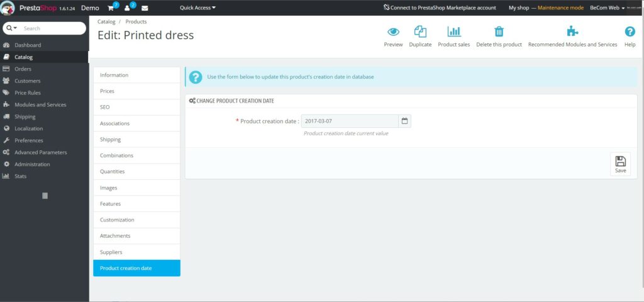This screenshot has height=302, width=644.
Task: Switch to the SEO tab
Action: click(x=136, y=107)
